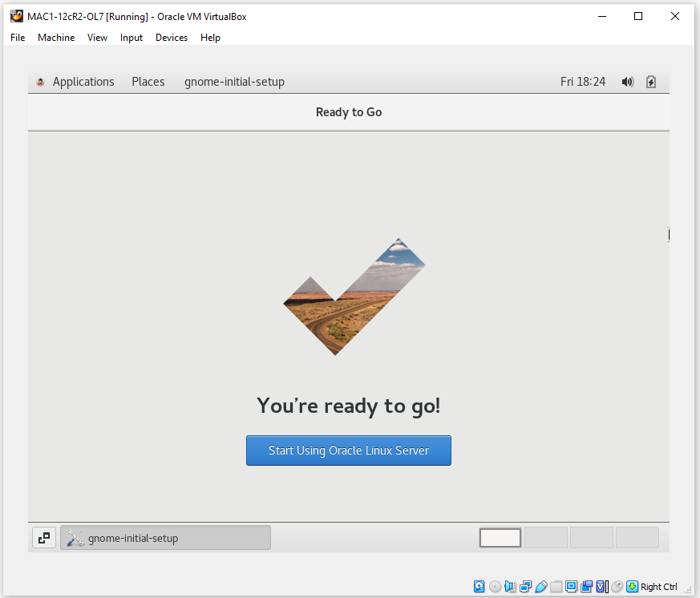Click the You're ready to go! heading
The height and width of the screenshot is (598, 700).
tap(349, 406)
